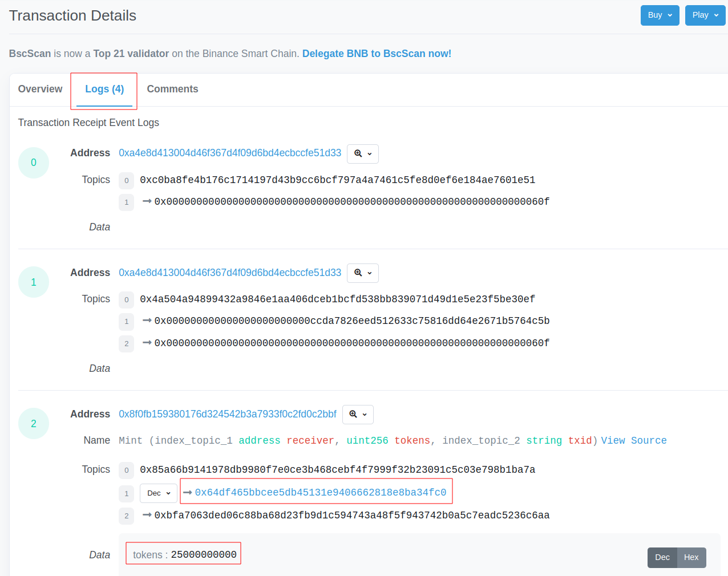Image resolution: width=728 pixels, height=576 pixels.
Task: Click log index 0 circle badge
Action: 34,163
